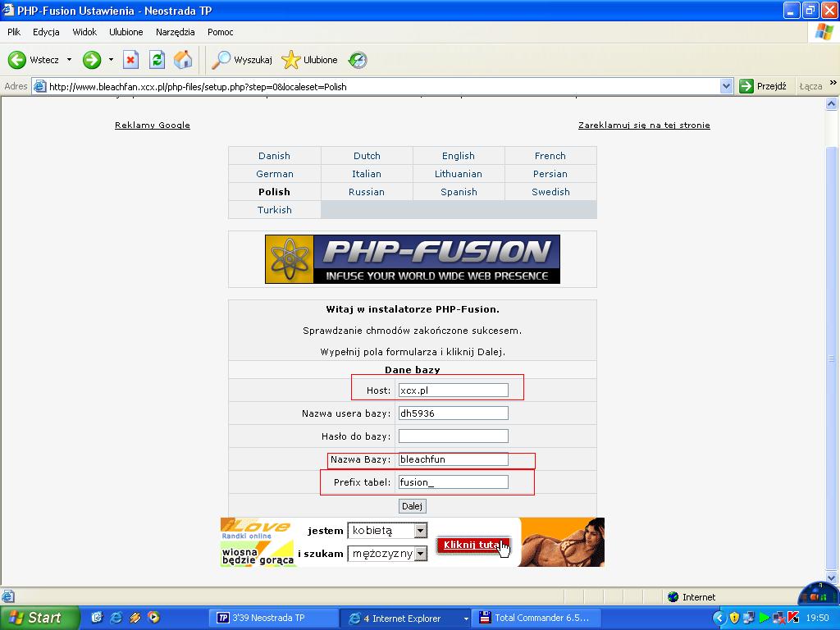This screenshot has width=840, height=630.
Task: Click fourth quick launch media icon
Action: coord(153,618)
